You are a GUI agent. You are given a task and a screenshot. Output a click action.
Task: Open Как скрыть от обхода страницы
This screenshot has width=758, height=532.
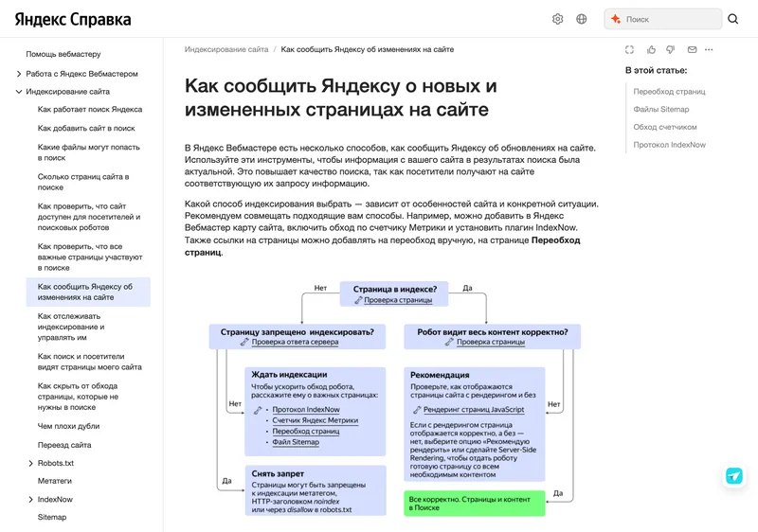tap(78, 397)
